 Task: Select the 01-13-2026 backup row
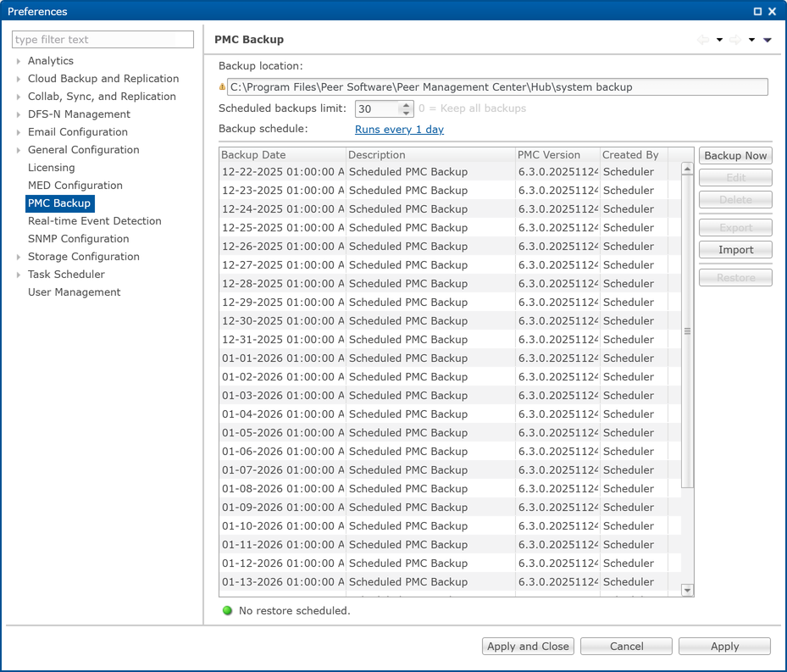[x=450, y=581]
